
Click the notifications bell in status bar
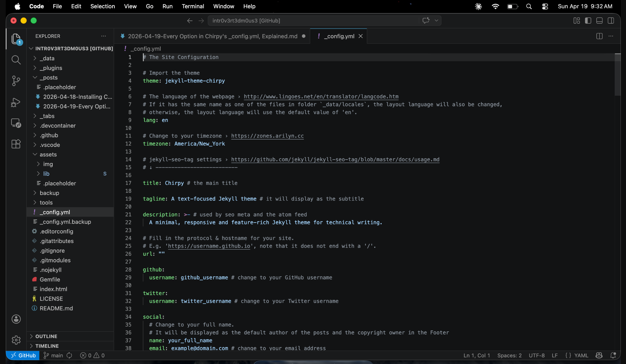(x=613, y=355)
